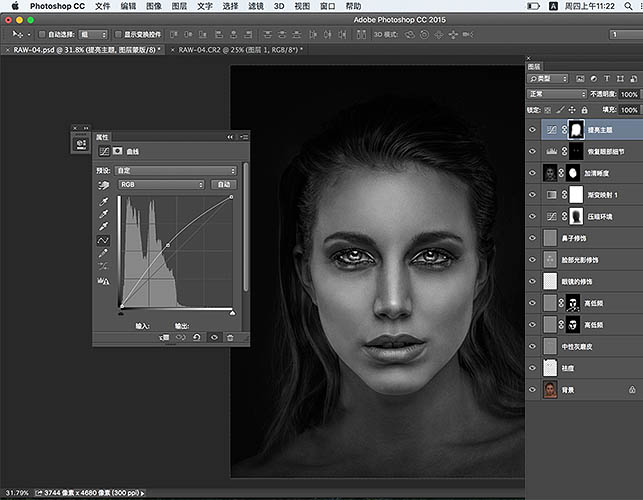Click the 自动 button in curves
Image resolution: width=643 pixels, height=500 pixels.
click(223, 185)
